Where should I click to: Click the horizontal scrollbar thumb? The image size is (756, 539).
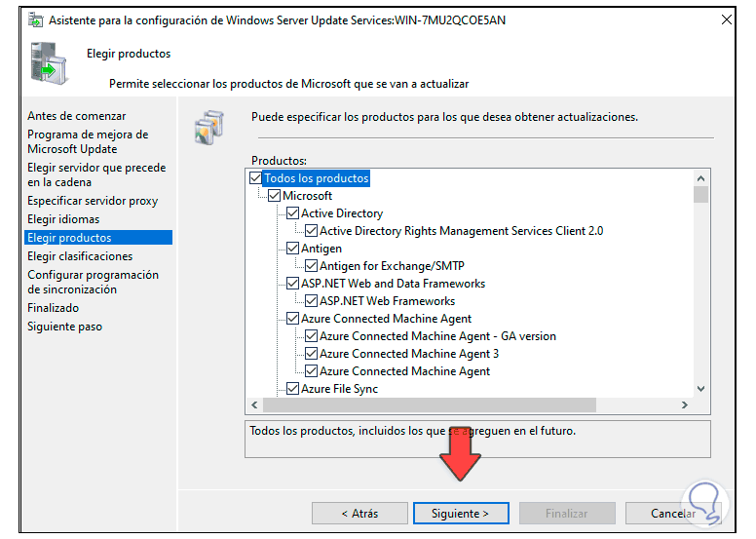tap(430, 404)
